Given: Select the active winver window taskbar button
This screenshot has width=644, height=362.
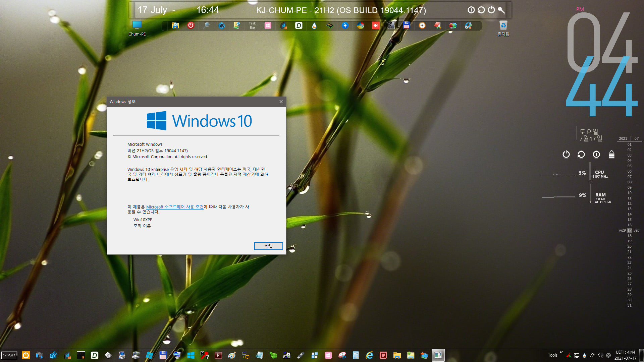Looking at the screenshot, I should pyautogui.click(x=438, y=355).
